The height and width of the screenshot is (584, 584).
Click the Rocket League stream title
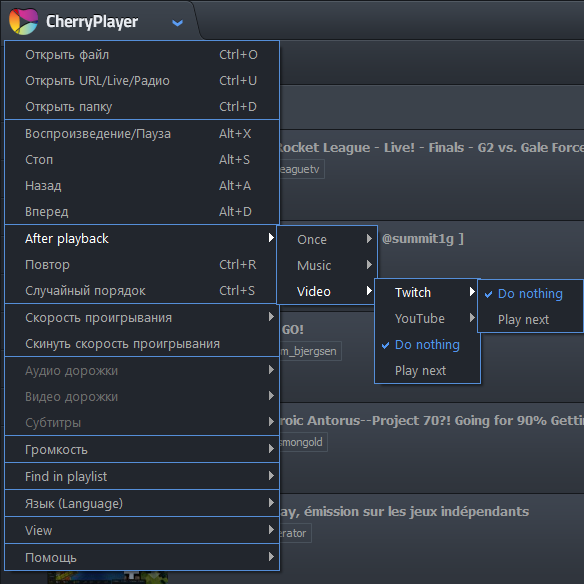click(431, 147)
